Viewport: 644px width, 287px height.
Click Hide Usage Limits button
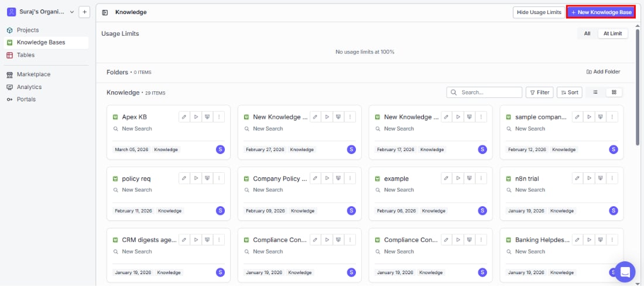539,12
